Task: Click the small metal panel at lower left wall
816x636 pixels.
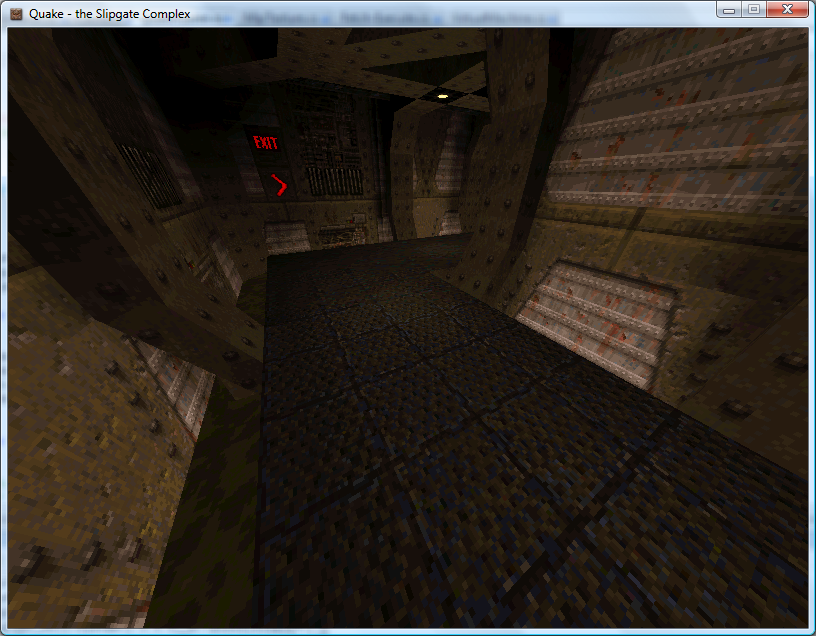Action: click(x=178, y=385)
